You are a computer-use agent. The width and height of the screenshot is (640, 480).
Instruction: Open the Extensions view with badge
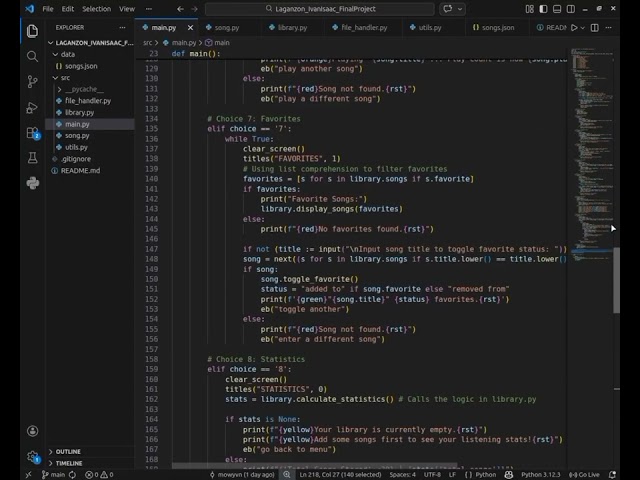pyautogui.click(x=33, y=133)
